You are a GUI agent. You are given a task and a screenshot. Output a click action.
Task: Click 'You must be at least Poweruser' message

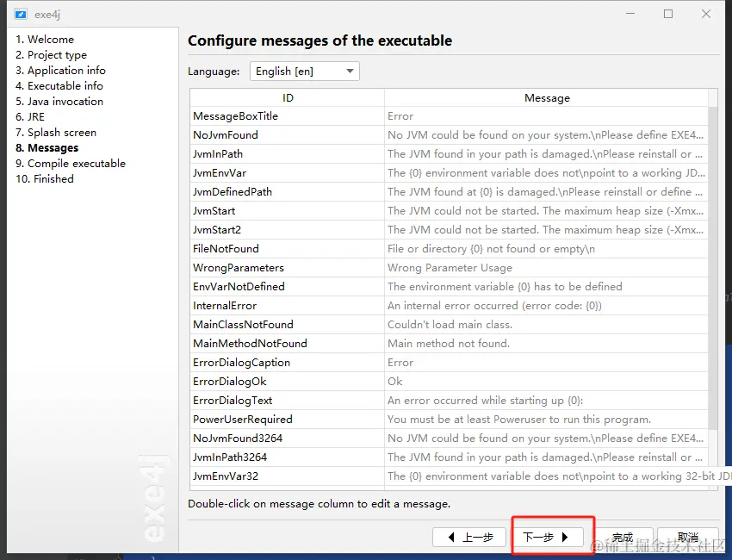[x=546, y=419]
